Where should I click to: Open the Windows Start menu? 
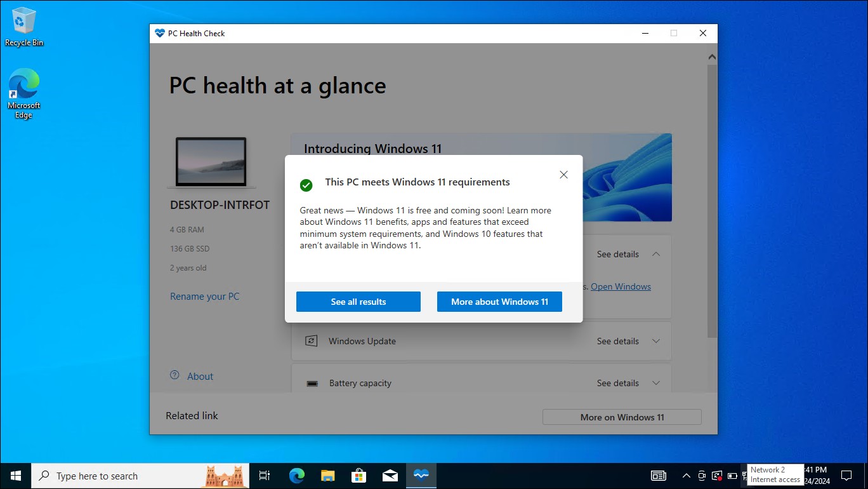coord(16,476)
